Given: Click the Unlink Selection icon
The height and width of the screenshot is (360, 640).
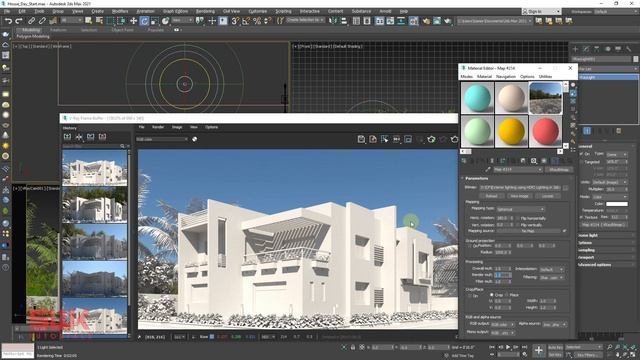Looking at the screenshot, I should (x=42, y=21).
